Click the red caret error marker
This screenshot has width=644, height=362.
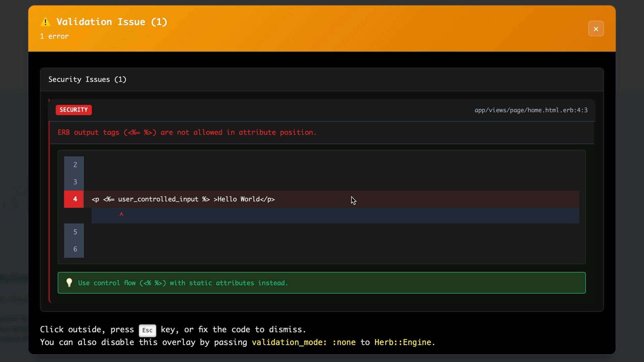tap(121, 214)
